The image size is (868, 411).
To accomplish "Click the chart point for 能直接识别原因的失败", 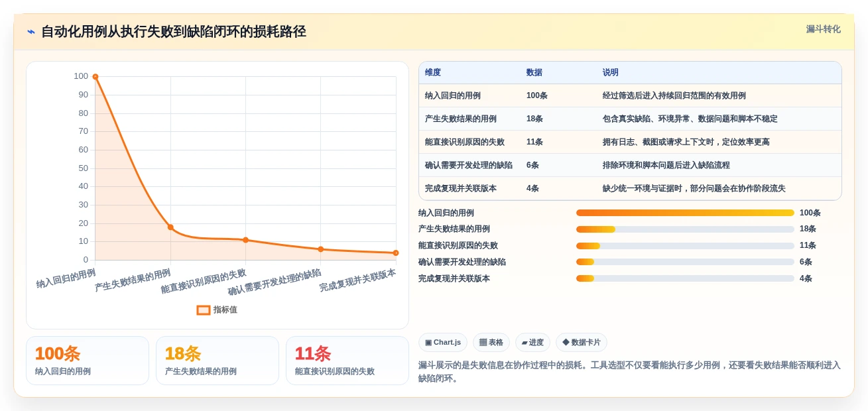I will 245,240.
